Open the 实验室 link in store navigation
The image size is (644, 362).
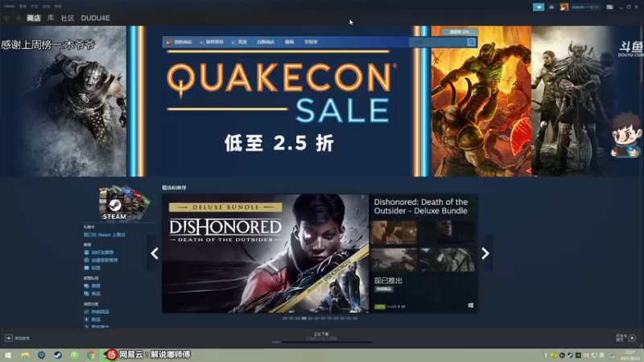pos(311,42)
